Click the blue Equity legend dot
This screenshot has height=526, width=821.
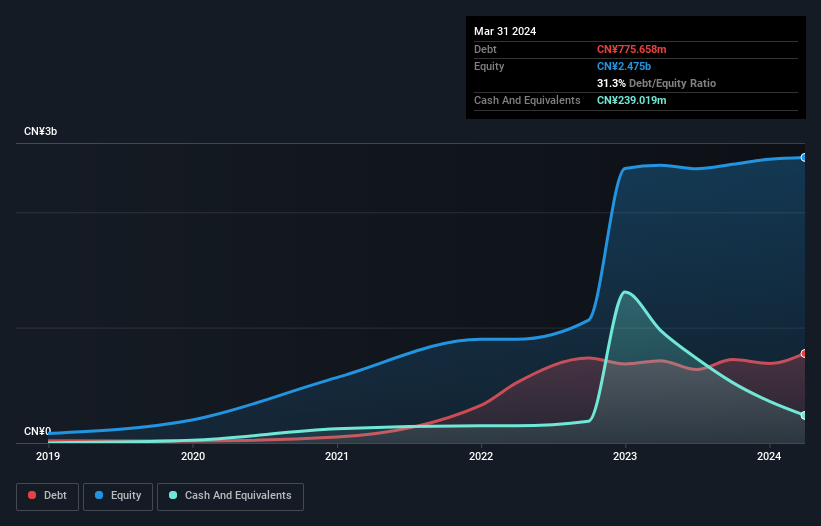coord(99,495)
